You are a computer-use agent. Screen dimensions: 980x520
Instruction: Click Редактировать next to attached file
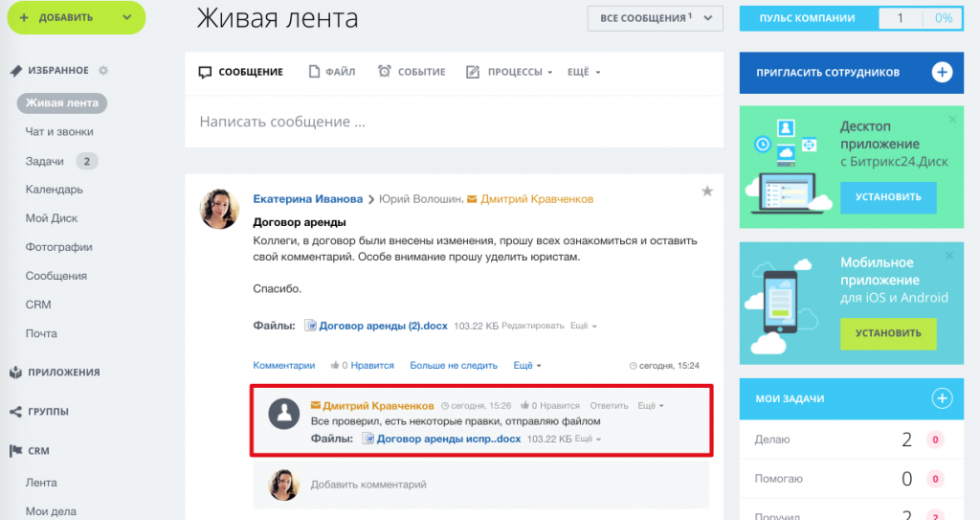[x=532, y=326]
